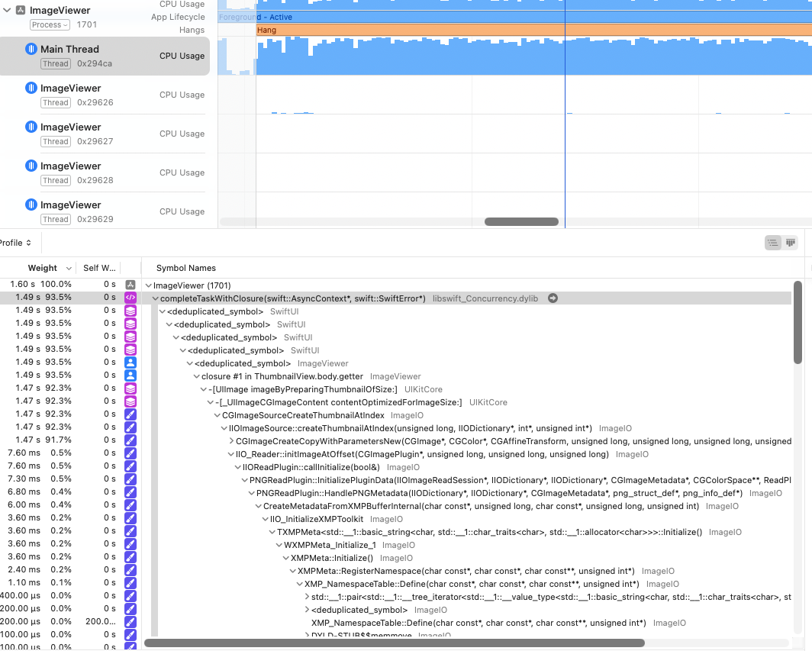Sort by the Self Weight column header

tap(99, 268)
